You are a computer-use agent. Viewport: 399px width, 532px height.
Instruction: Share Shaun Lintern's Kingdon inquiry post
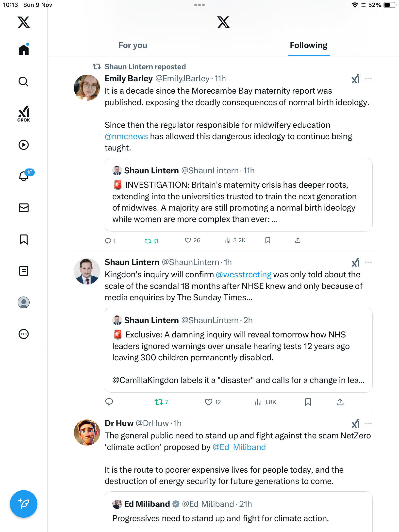click(340, 402)
